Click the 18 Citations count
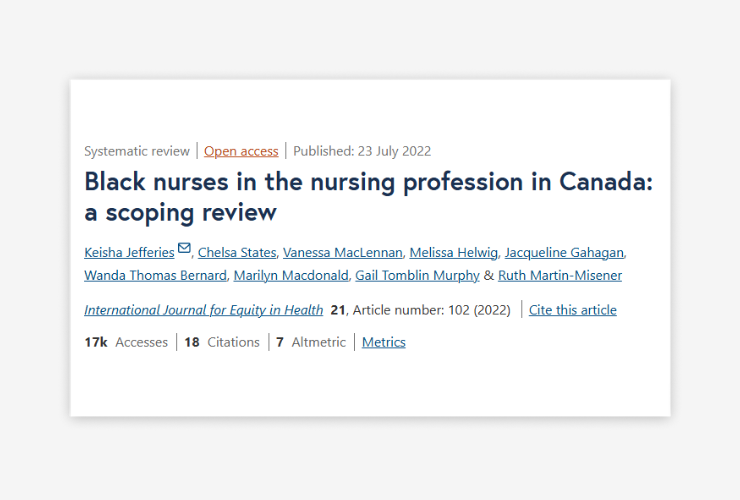Image resolution: width=740 pixels, height=500 pixels. click(x=222, y=342)
